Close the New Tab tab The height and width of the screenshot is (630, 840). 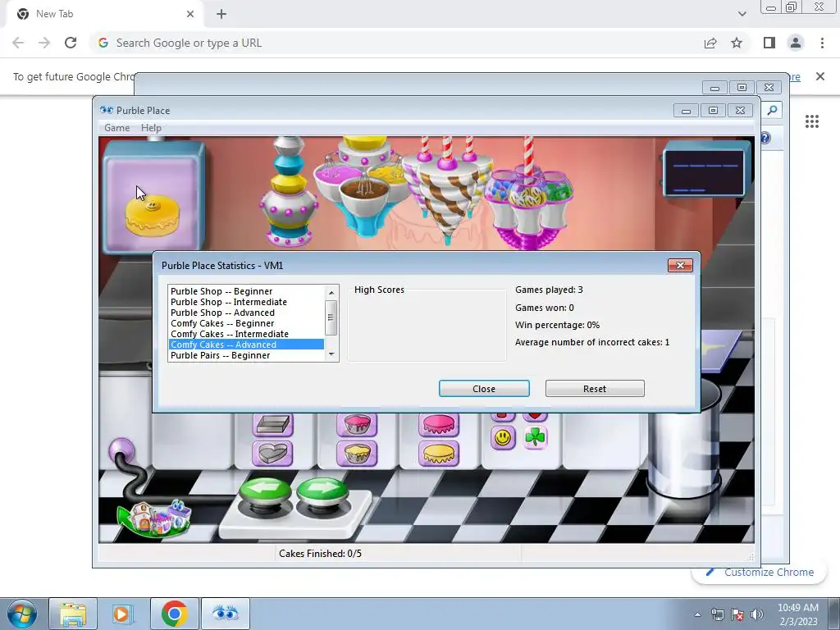[190, 14]
